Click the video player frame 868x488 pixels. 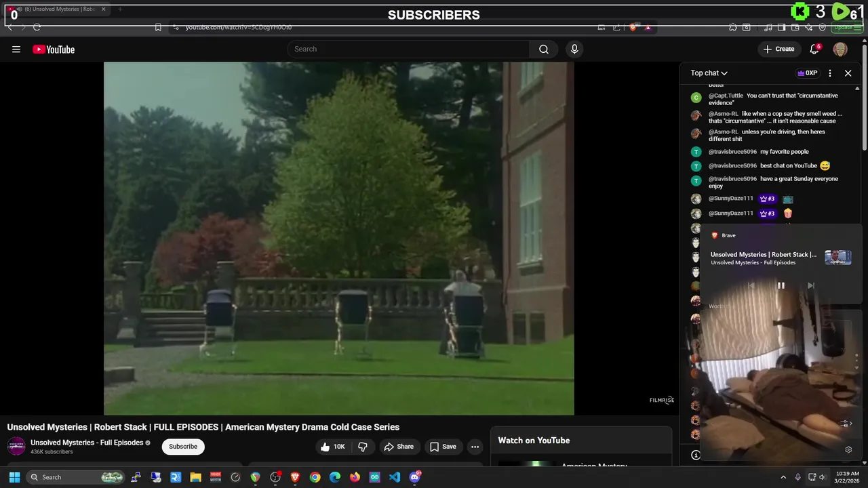point(338,239)
